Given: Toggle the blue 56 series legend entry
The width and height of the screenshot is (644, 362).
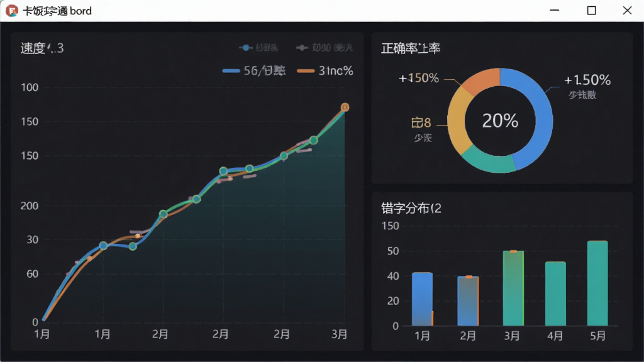Looking at the screenshot, I should click(x=254, y=70).
